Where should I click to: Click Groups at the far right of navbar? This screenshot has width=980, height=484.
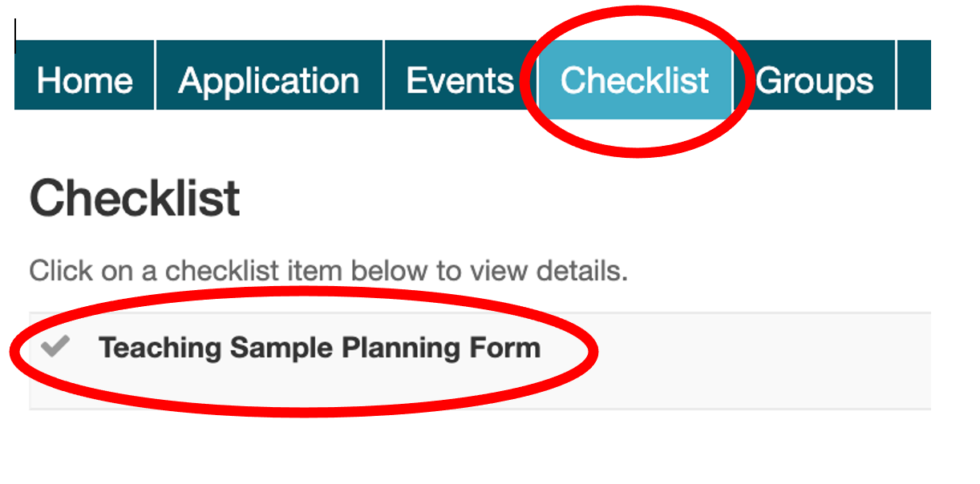[814, 79]
